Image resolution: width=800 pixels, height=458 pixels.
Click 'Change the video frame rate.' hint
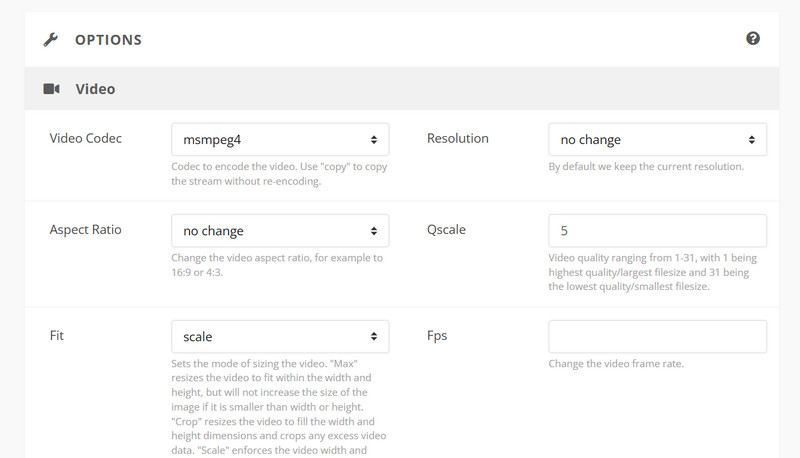tap(616, 364)
